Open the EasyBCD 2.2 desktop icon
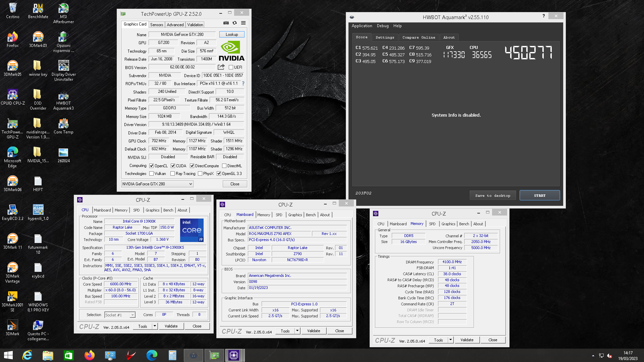The width and height of the screenshot is (644, 362). (x=13, y=213)
